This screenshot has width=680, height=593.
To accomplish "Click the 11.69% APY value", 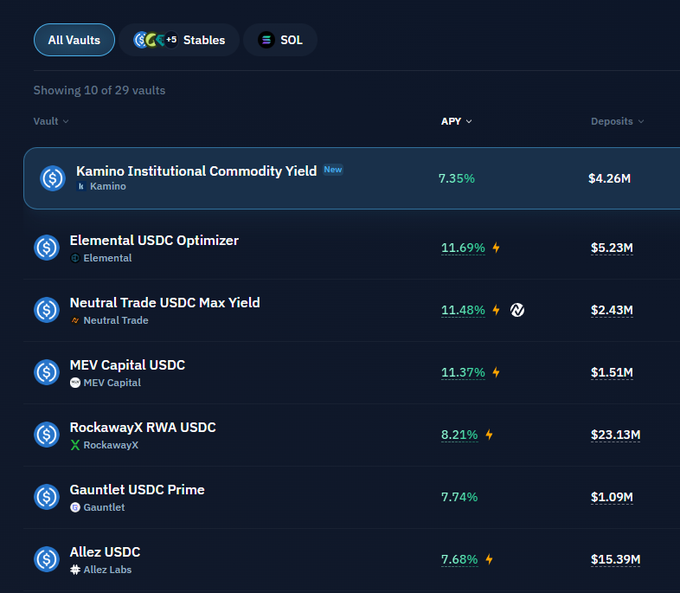I will point(463,248).
